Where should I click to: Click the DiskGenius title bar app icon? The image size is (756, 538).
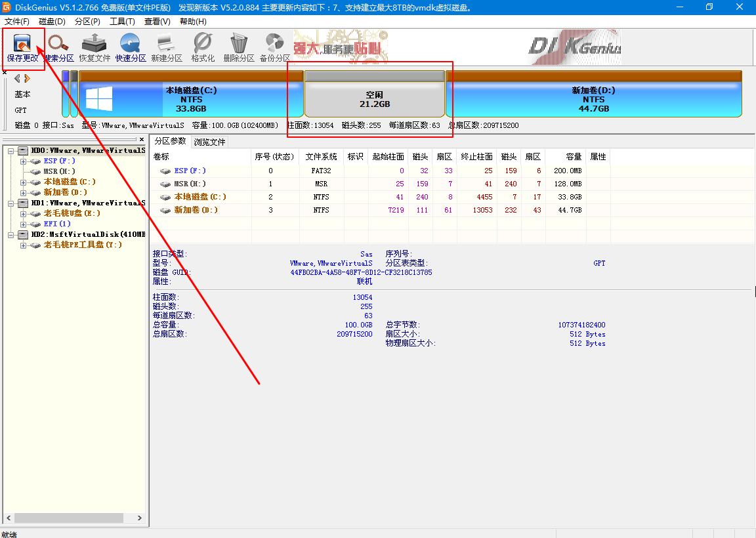point(7,7)
